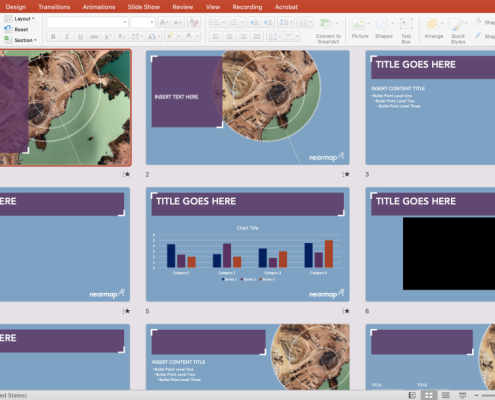The image size is (495, 400).
Task: Switch to Reading view in status bar
Action: pyautogui.click(x=446, y=395)
